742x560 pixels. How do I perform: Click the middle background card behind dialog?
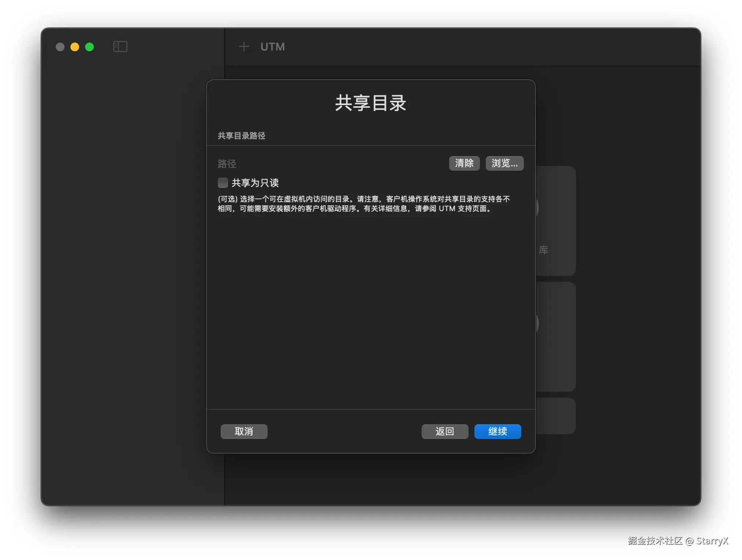point(556,336)
